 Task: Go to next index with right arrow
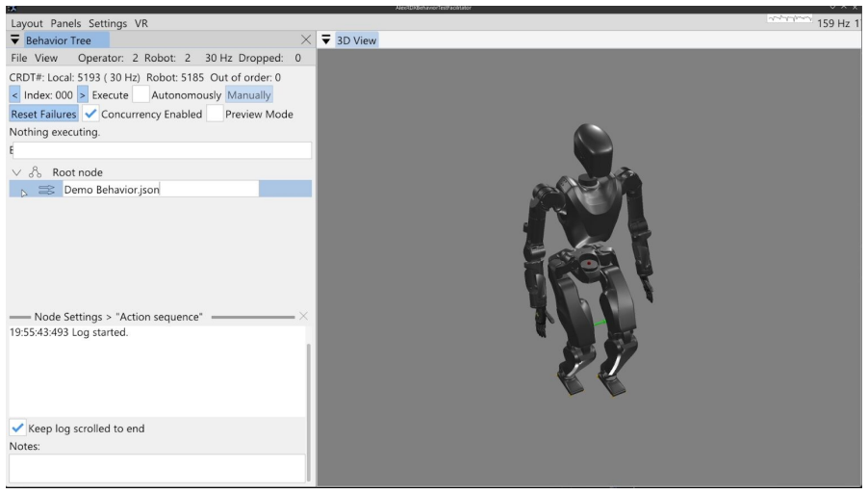pyautogui.click(x=83, y=94)
